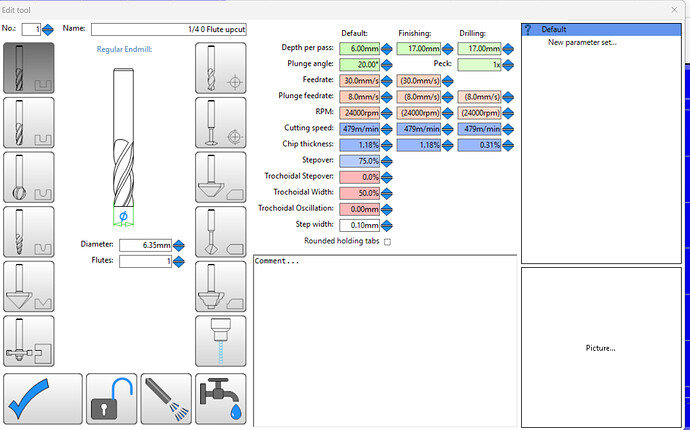The height and width of the screenshot is (430, 690).
Task: Change the Flutes count spinner arrows
Action: click(x=179, y=262)
